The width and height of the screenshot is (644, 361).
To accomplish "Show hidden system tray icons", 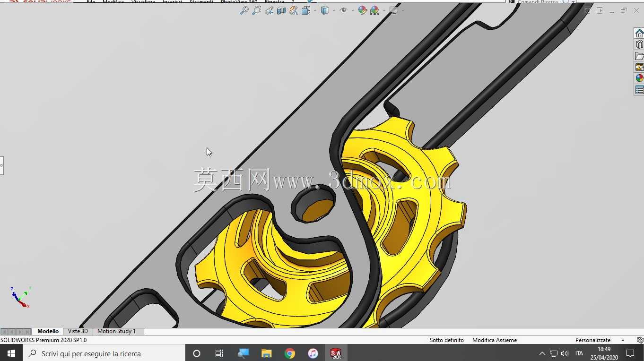I will [542, 353].
